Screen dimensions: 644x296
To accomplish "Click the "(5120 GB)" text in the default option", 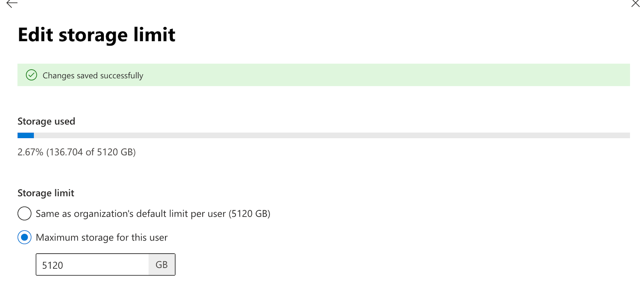I will (x=250, y=214).
